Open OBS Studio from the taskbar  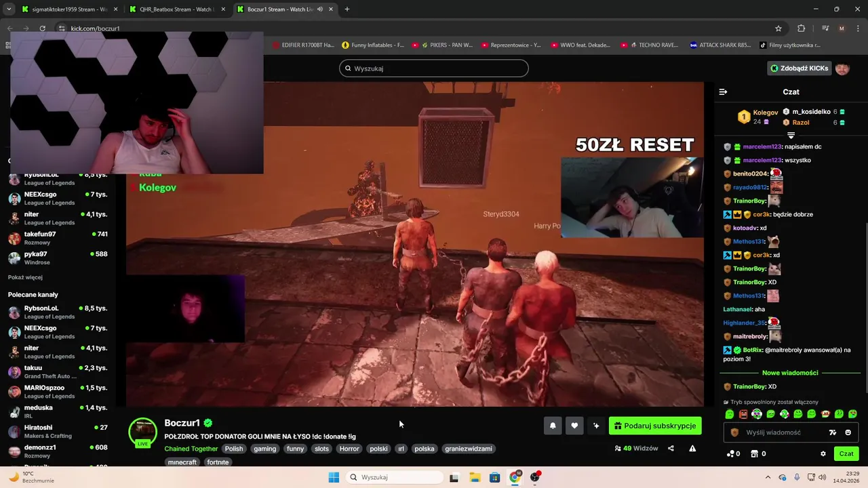(x=535, y=477)
